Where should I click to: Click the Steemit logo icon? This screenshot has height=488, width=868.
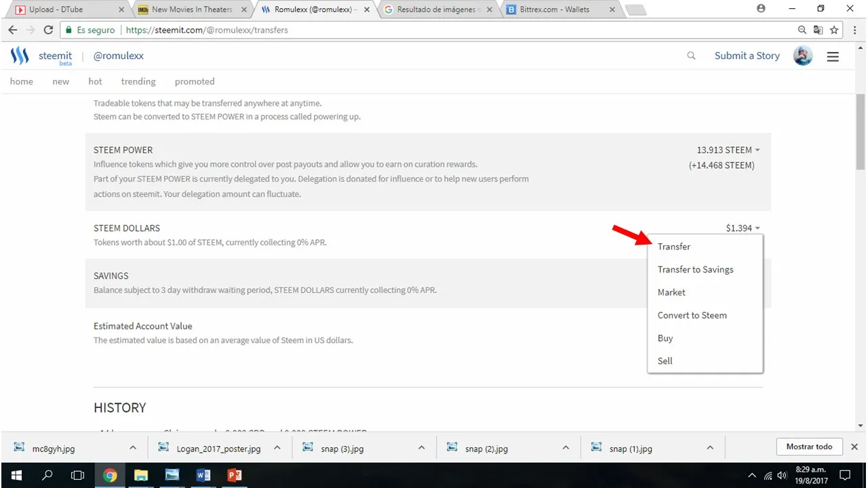click(x=20, y=56)
